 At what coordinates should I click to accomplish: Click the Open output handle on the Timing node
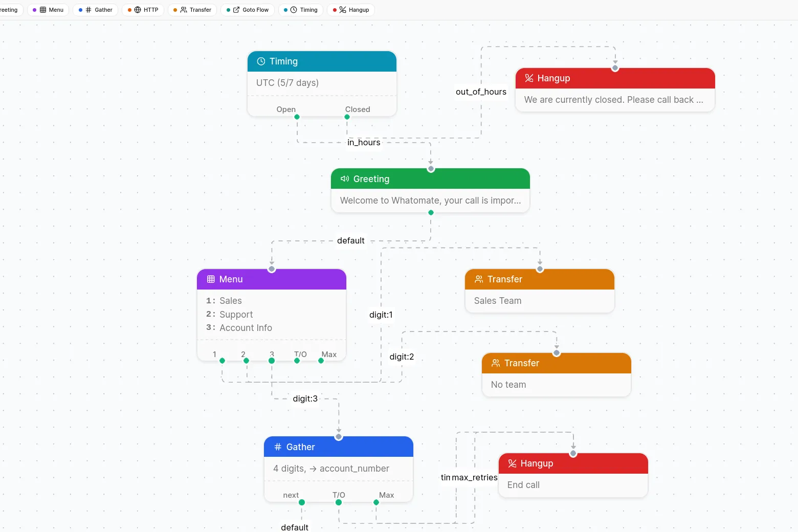tap(297, 117)
